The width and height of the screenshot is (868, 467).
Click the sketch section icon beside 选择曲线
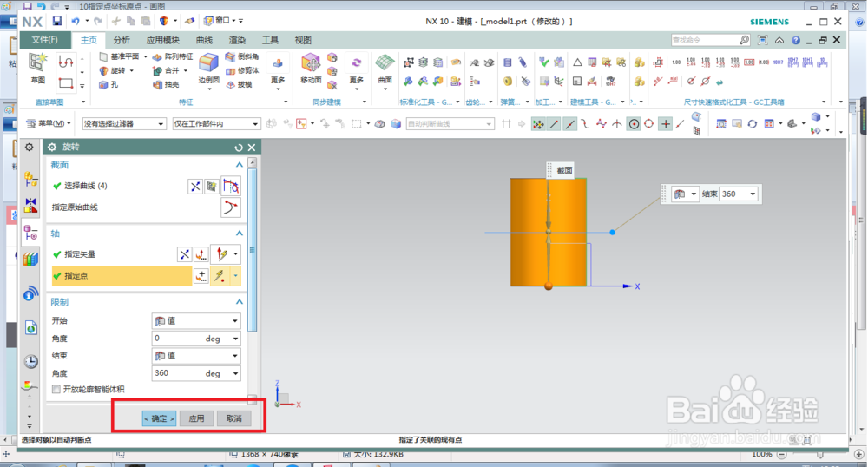(x=212, y=187)
